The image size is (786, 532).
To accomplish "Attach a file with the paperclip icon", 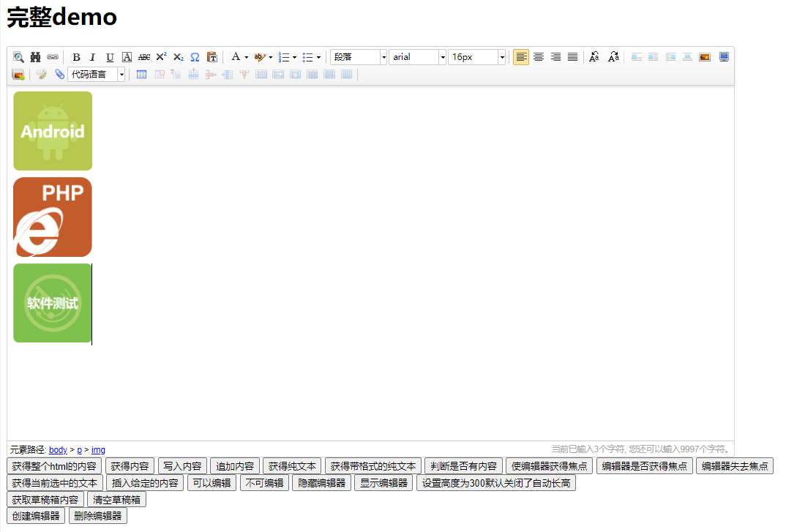I will tap(59, 75).
